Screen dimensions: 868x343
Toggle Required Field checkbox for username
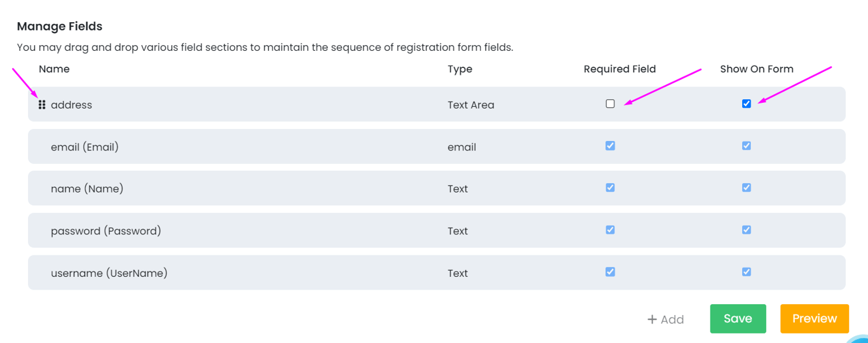point(610,272)
